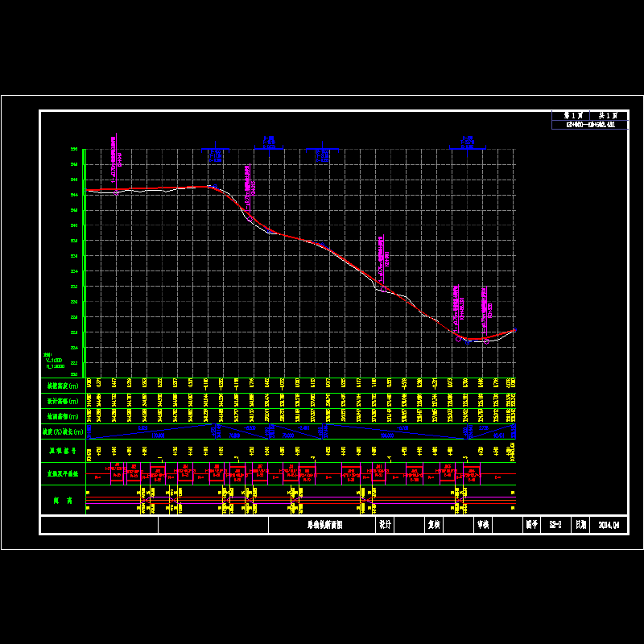The height and width of the screenshot is (644, 644).
Task: Select the 设计高程(m) row label
Action: pyautogui.click(x=63, y=401)
